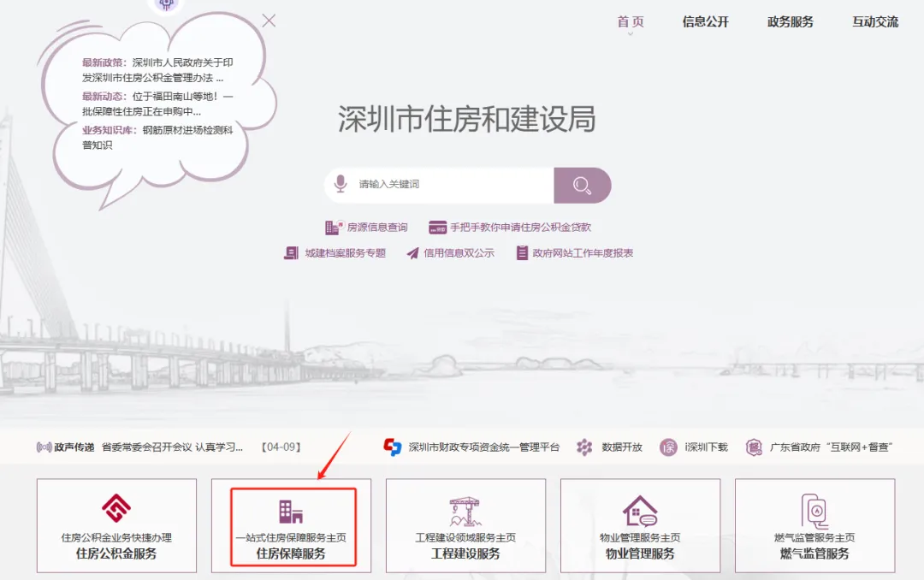924x580 pixels.
Task: Click the 住房公积金业务快捷办理 subtitle
Action: tap(116, 537)
